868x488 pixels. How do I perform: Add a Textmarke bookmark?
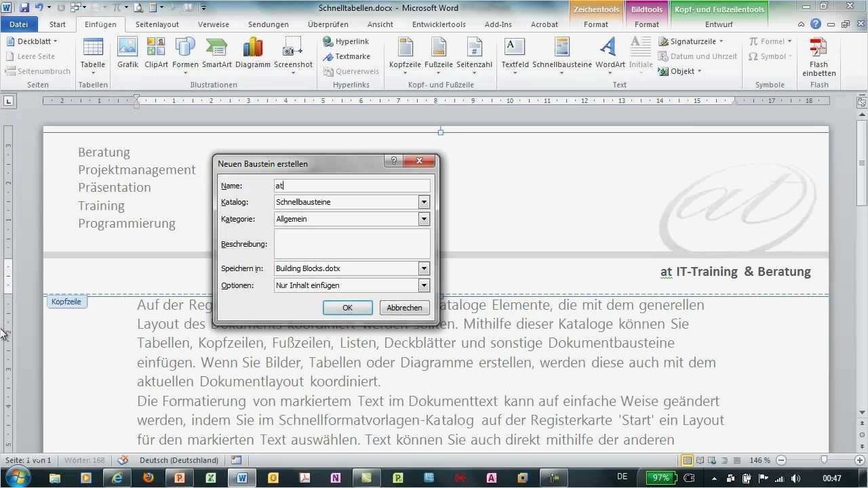pos(346,56)
